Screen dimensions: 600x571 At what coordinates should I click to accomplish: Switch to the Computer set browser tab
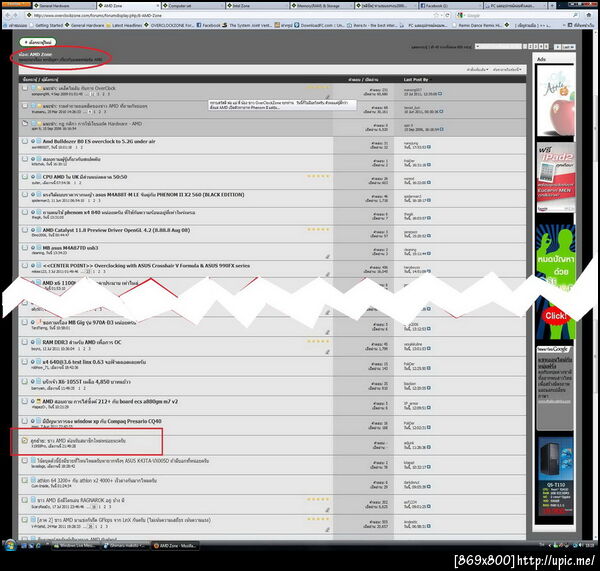(x=192, y=6)
